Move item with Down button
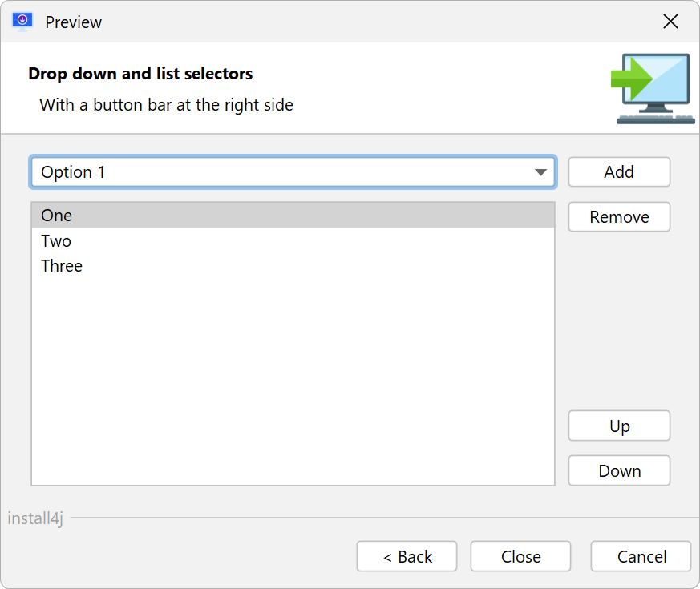700x589 pixels. (x=619, y=470)
